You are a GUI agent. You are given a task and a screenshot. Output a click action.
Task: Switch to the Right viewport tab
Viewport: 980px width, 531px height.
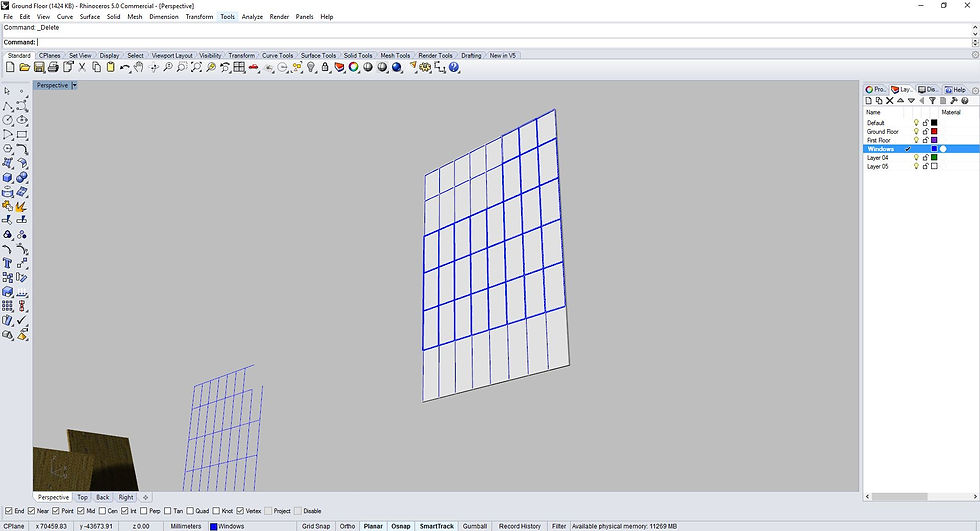click(126, 497)
